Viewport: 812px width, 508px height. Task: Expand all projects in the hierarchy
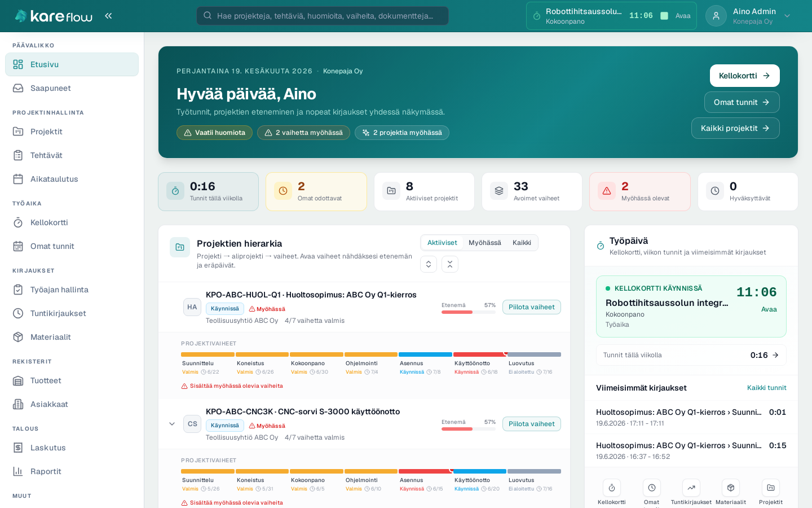429,264
